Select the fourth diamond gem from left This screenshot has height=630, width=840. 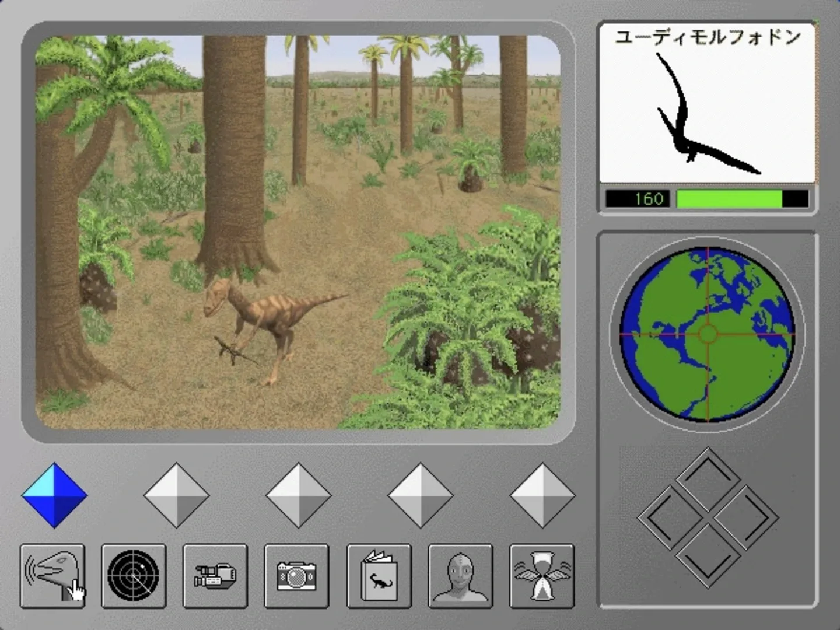coord(420,495)
